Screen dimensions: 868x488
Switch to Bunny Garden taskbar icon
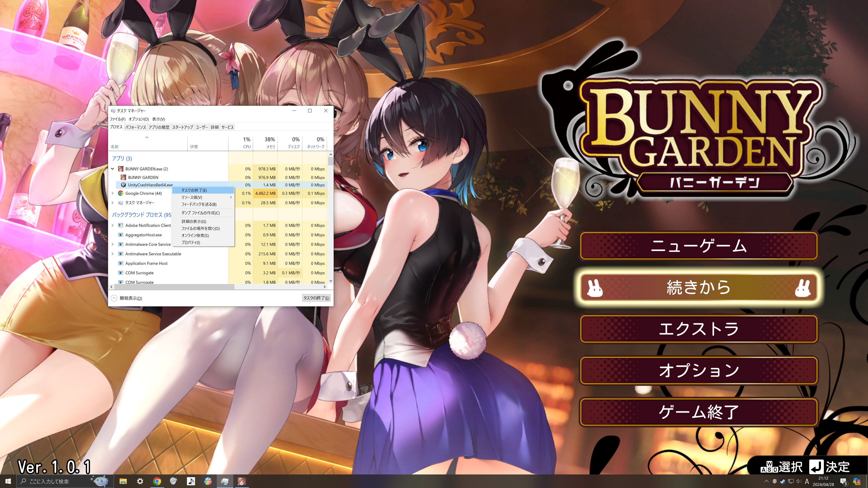coord(242,481)
